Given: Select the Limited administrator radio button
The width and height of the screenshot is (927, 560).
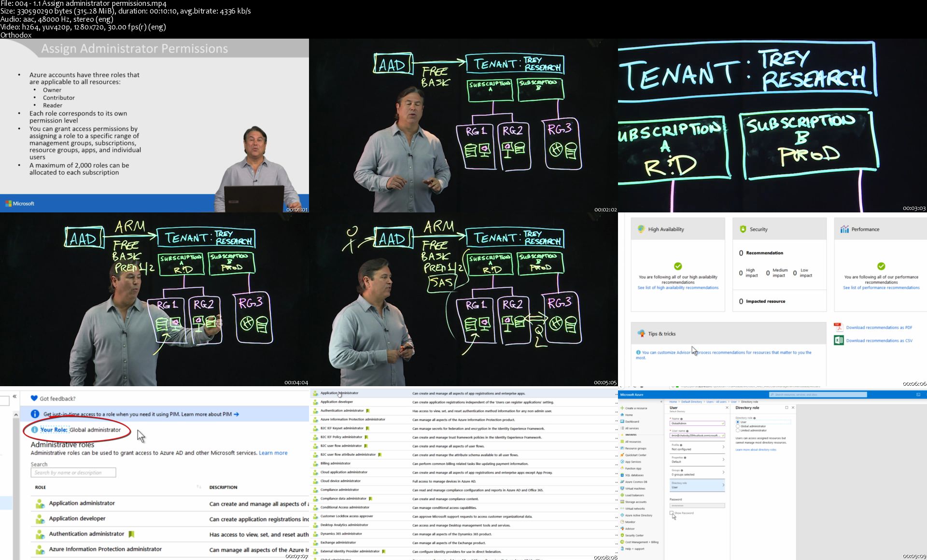Looking at the screenshot, I should point(738,430).
